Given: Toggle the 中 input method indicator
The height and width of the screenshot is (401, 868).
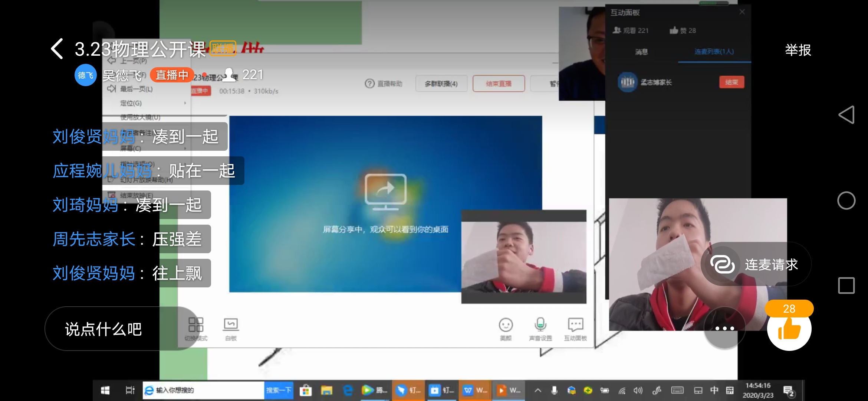Looking at the screenshot, I should pos(714,390).
